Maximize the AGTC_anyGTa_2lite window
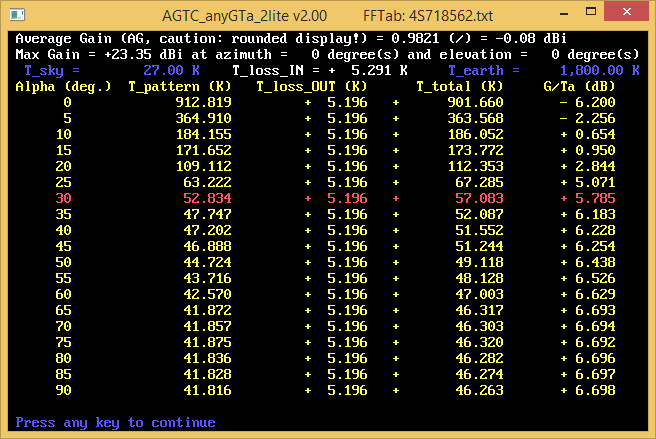The image size is (656, 439). pyautogui.click(x=591, y=12)
